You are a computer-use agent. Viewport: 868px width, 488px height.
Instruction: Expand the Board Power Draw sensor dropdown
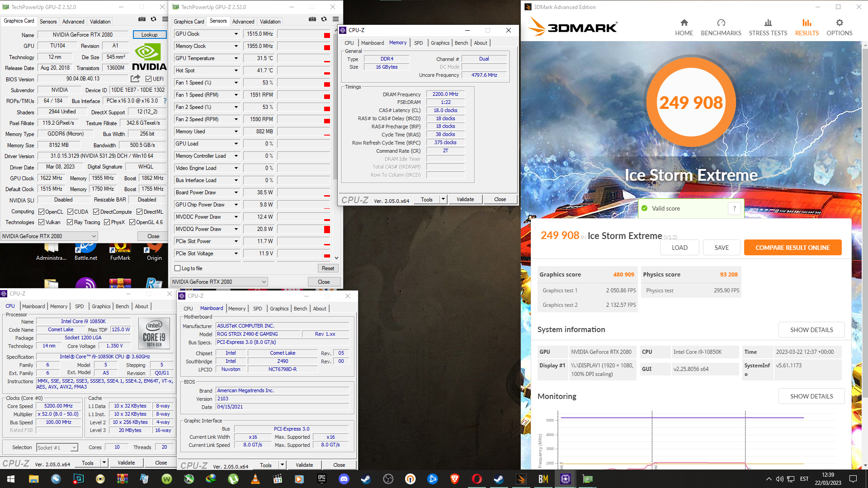tap(236, 192)
